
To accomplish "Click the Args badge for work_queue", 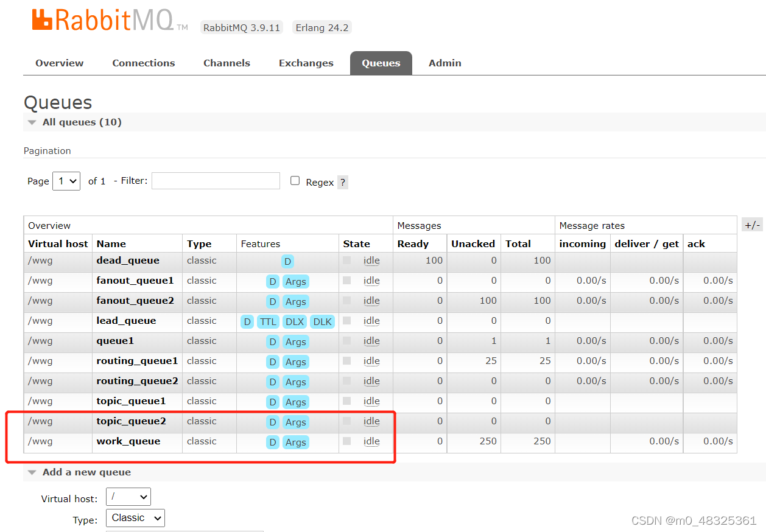I will (296, 443).
